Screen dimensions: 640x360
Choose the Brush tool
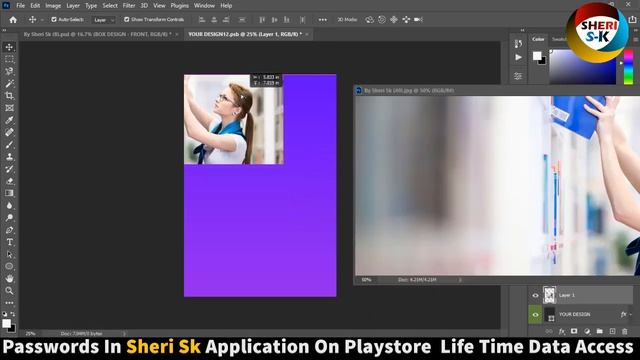(x=9, y=144)
